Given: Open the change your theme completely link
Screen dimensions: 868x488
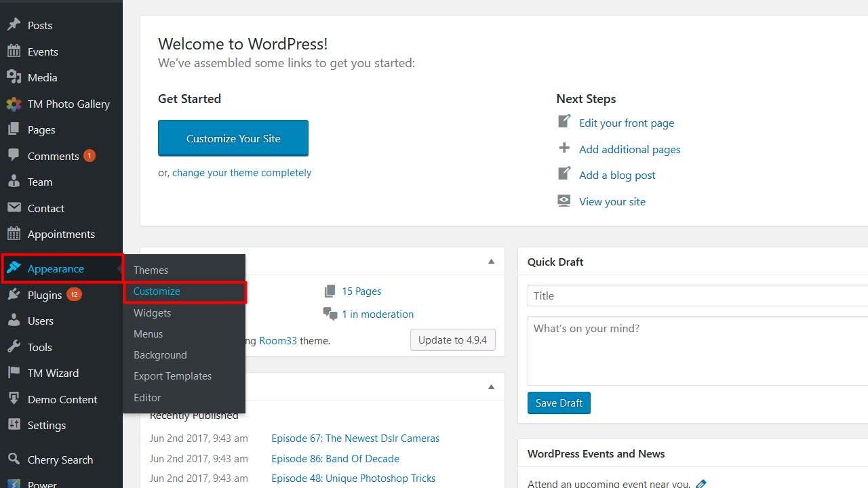Looking at the screenshot, I should (241, 173).
